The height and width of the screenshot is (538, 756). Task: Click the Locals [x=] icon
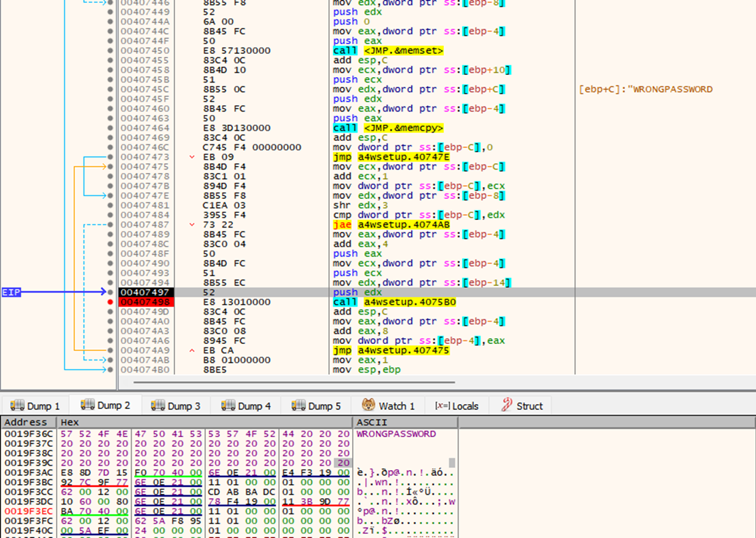point(442,406)
